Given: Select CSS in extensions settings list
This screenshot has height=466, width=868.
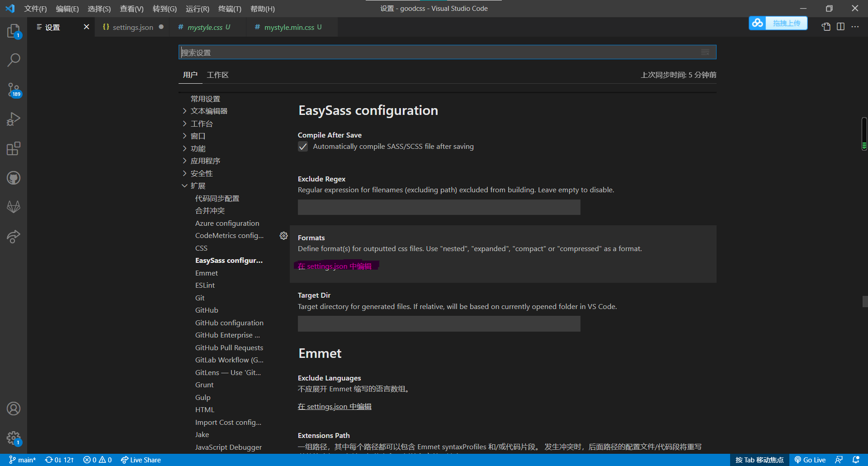Looking at the screenshot, I should pyautogui.click(x=201, y=248).
